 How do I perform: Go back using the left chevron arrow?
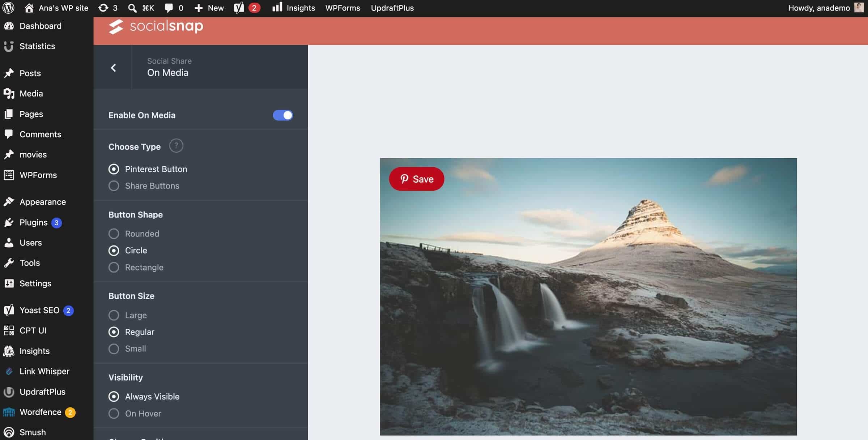(113, 68)
